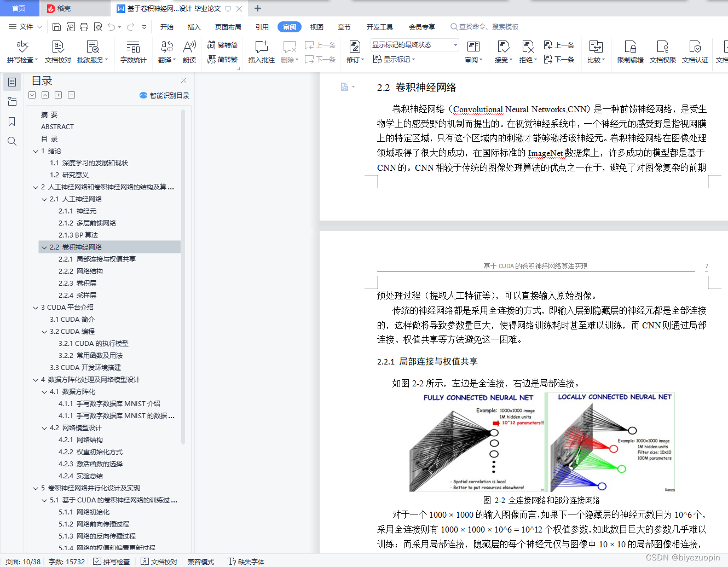Image resolution: width=728 pixels, height=567 pixels.
Task: Collapse 5 卷积神经网络并行化设计及实现 node
Action: [x=36, y=488]
